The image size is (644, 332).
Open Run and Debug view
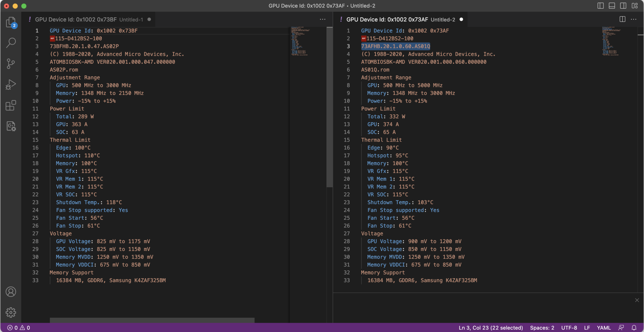(x=11, y=84)
